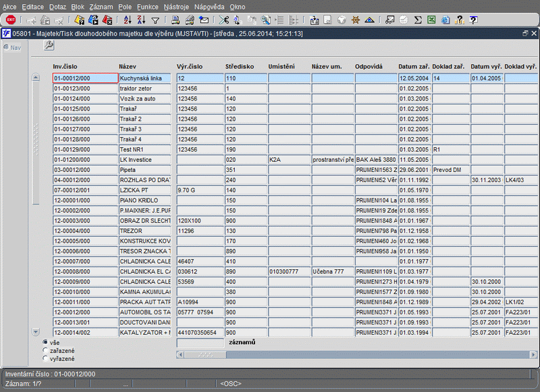Click the 'LK Investice' cell
540x392 pixels.
145,160
